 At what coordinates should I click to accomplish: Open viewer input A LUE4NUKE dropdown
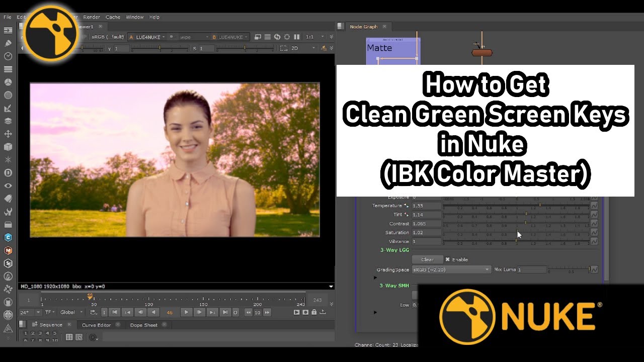click(147, 37)
